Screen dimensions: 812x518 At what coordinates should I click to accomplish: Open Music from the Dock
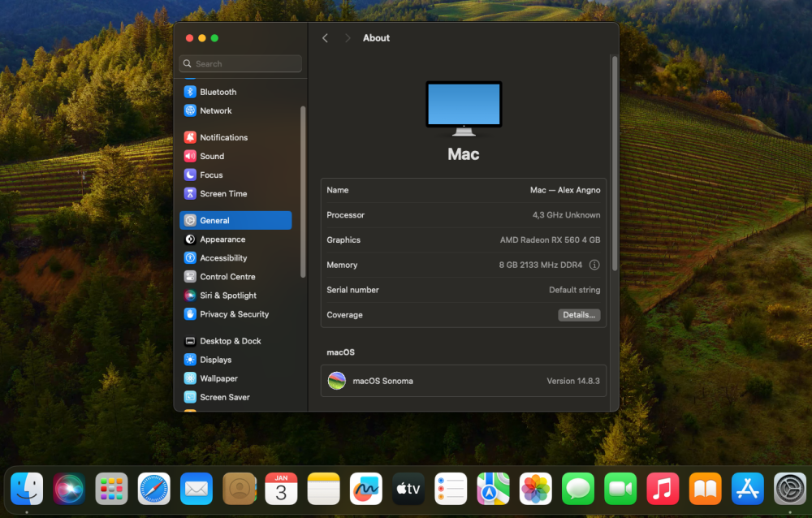coord(663,489)
